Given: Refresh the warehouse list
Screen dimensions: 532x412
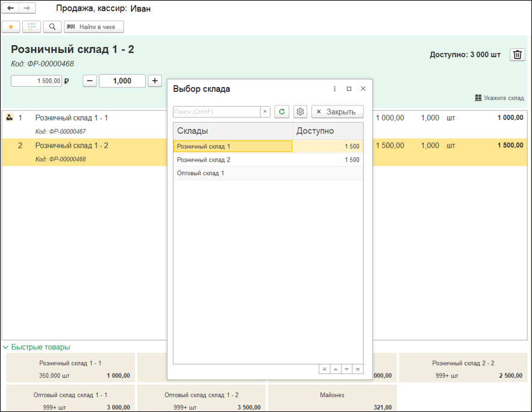Looking at the screenshot, I should tap(282, 112).
